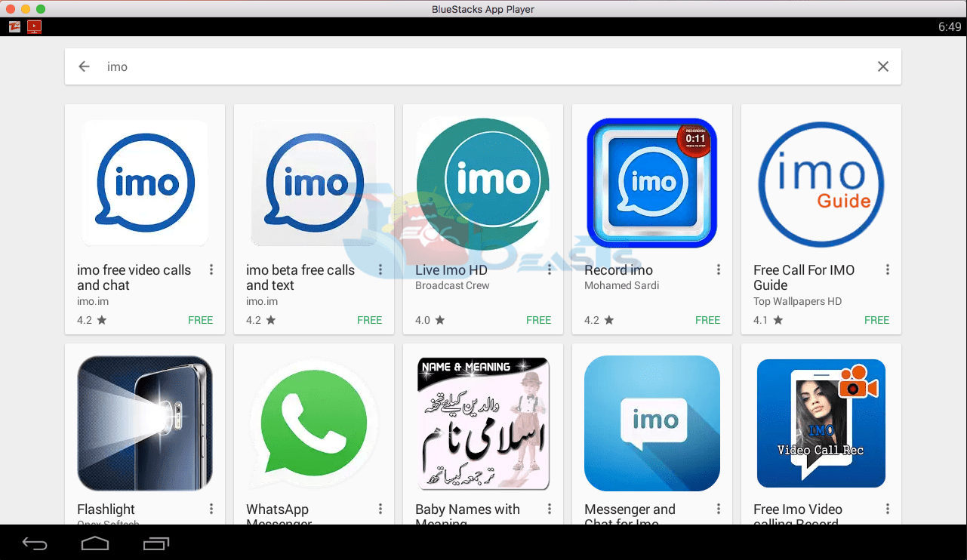The height and width of the screenshot is (560, 967).
Task: Open the imo free video calls app icon
Action: (x=145, y=183)
